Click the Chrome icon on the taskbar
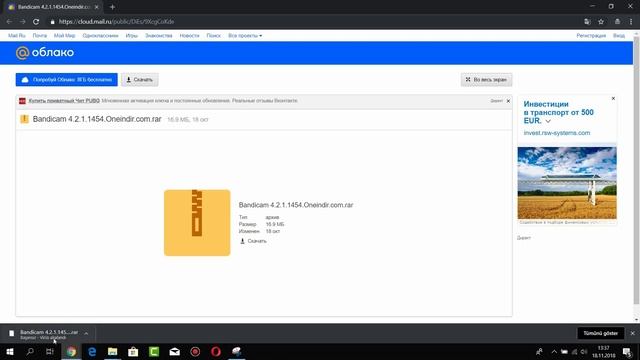Screen dimensions: 640x360 pos(71,351)
